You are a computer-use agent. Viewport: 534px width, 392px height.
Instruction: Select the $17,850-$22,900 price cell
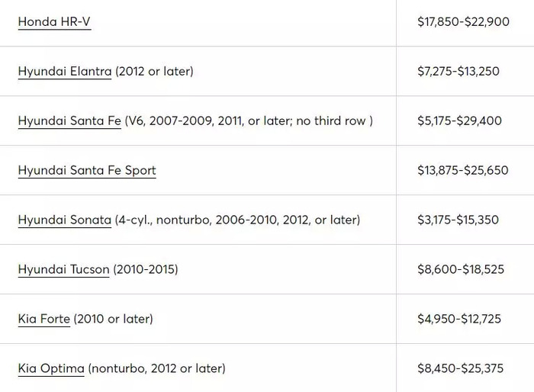pos(464,22)
